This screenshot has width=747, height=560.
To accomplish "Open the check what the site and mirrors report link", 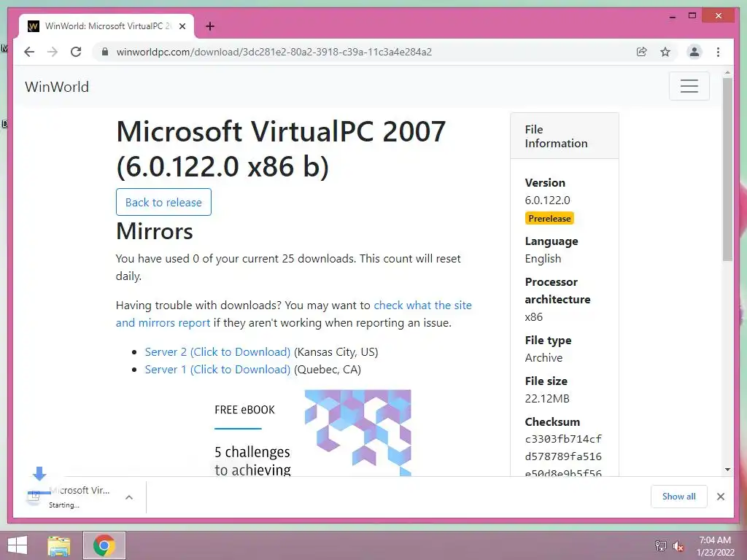I will pos(293,314).
